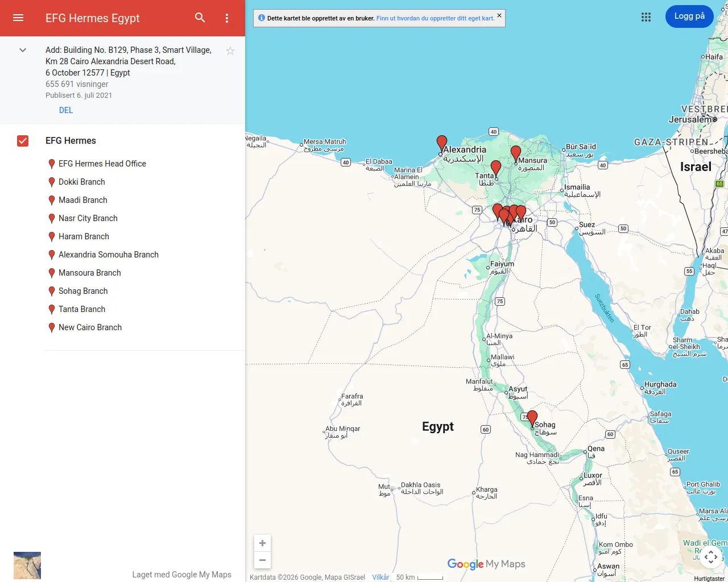Open the hamburger menu
728x582 pixels.
click(18, 18)
